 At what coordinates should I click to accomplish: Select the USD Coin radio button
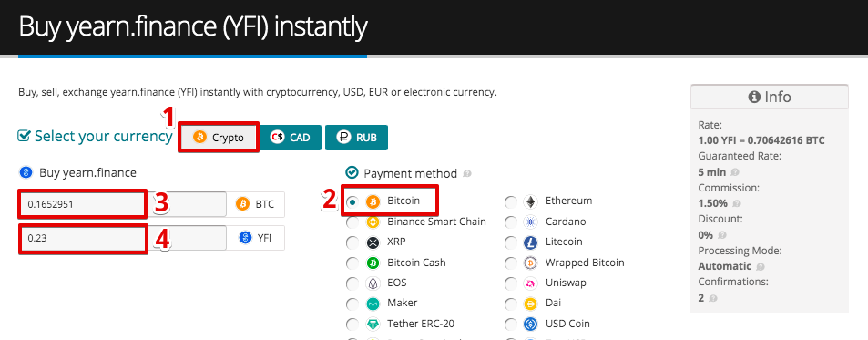(511, 325)
